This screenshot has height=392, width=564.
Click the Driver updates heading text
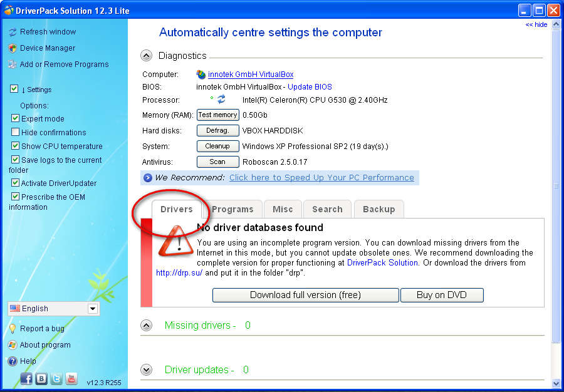(x=200, y=369)
